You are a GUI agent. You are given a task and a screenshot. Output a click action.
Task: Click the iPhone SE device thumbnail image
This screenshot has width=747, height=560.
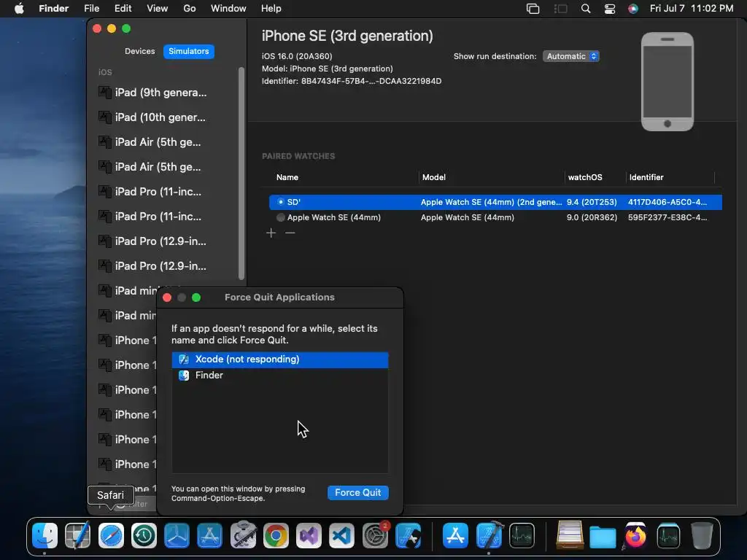(667, 82)
